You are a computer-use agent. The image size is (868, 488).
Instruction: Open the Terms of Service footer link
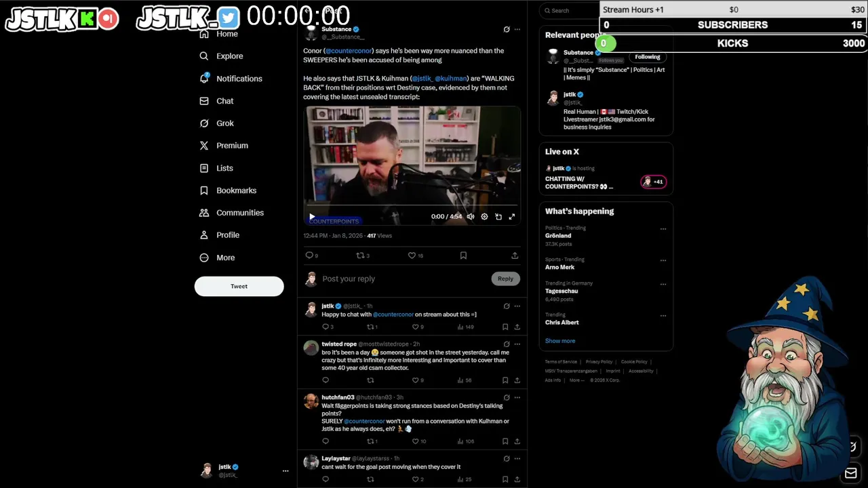click(561, 362)
